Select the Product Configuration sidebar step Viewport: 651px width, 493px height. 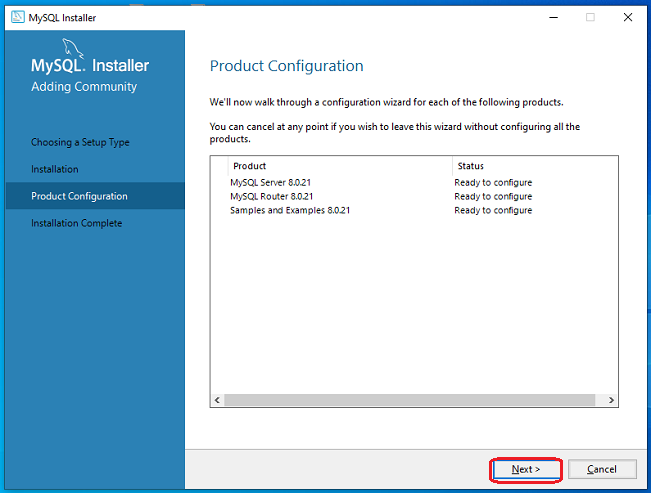(x=79, y=196)
